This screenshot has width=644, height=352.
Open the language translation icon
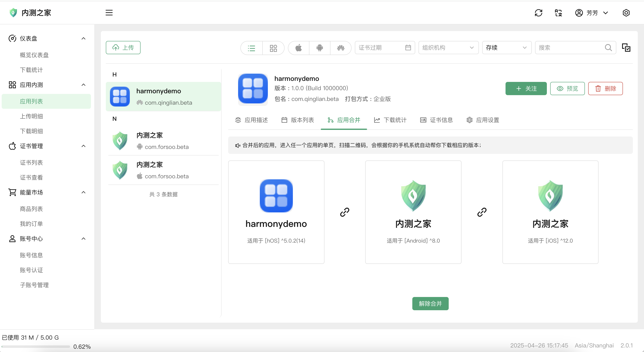point(558,13)
